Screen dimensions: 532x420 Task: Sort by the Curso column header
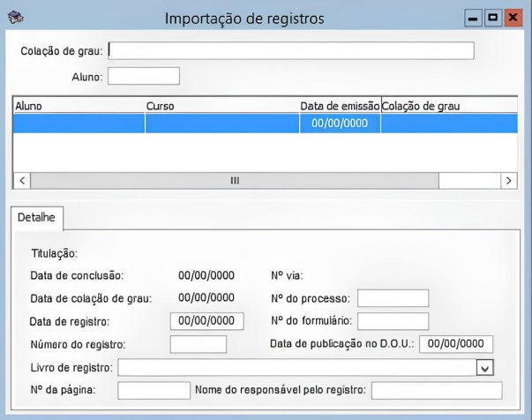click(x=221, y=106)
